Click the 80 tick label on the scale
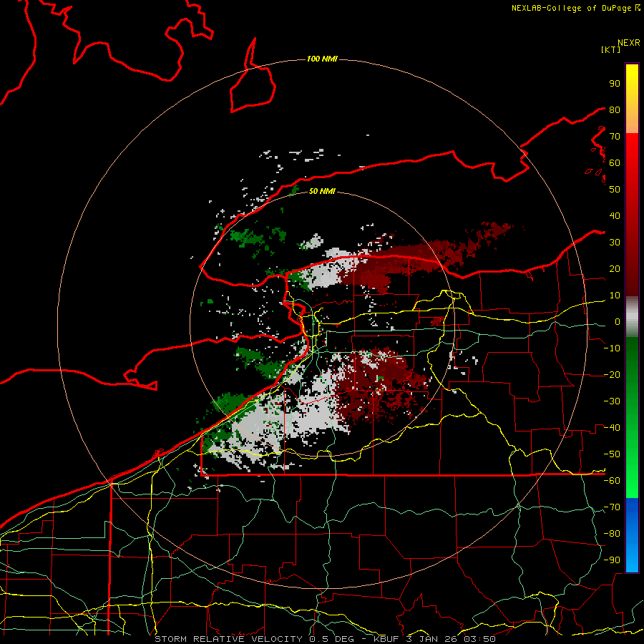This screenshot has width=644, height=644. 615,109
